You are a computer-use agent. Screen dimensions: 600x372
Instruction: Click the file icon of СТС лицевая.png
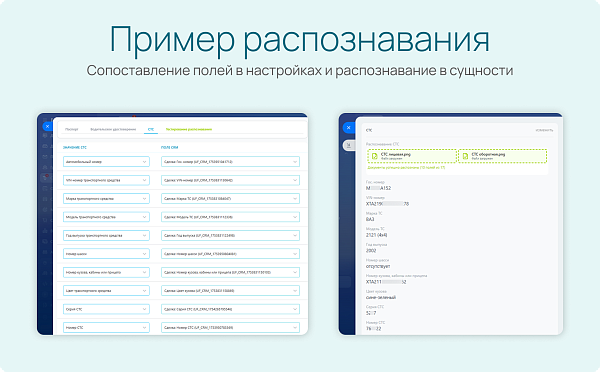(375, 156)
